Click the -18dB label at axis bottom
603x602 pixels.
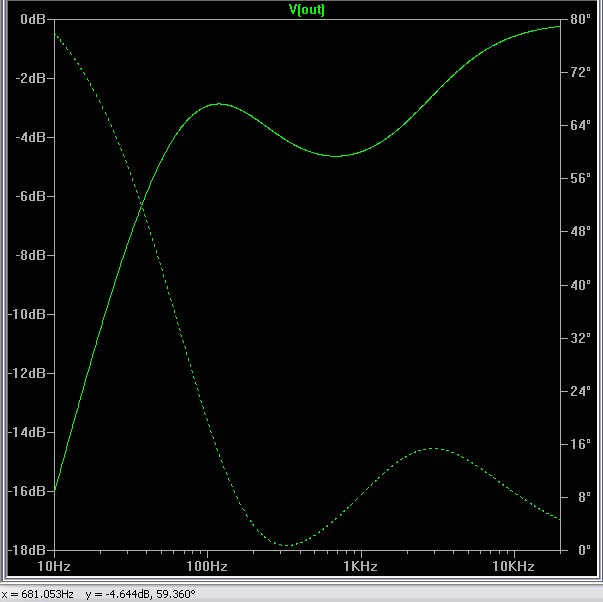[29, 550]
